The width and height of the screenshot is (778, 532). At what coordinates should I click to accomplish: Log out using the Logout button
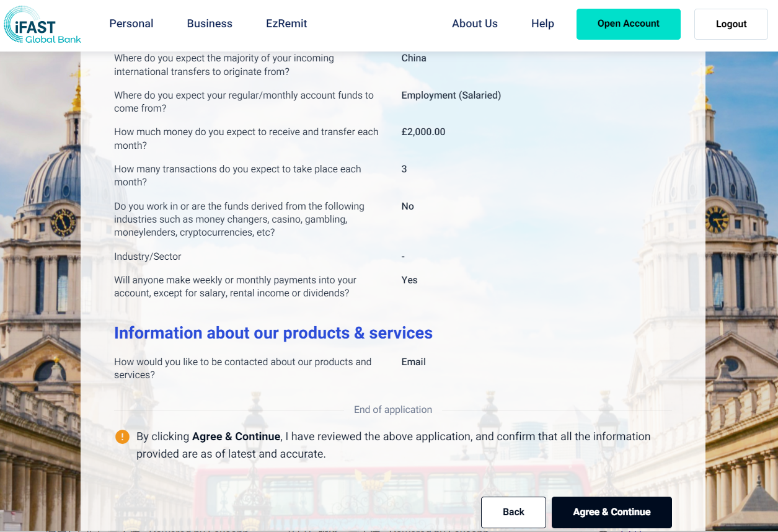pos(731,24)
